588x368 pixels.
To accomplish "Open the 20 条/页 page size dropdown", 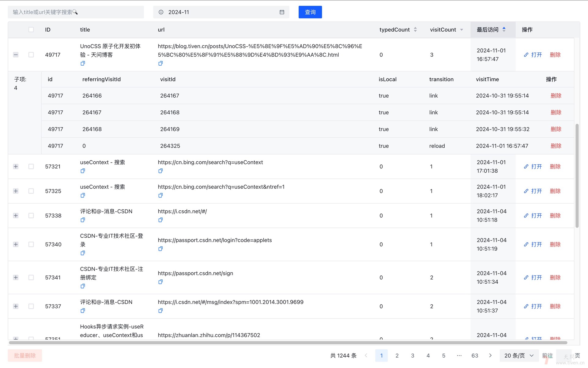I will point(518,355).
